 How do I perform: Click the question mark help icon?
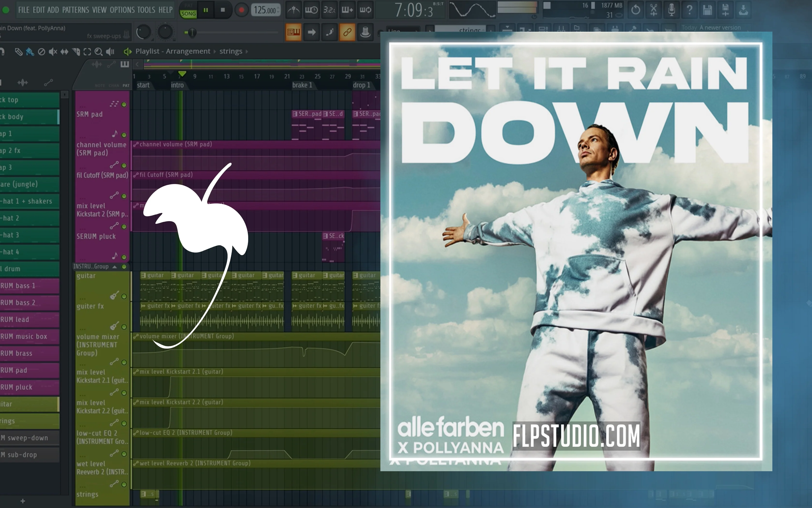coord(689,10)
